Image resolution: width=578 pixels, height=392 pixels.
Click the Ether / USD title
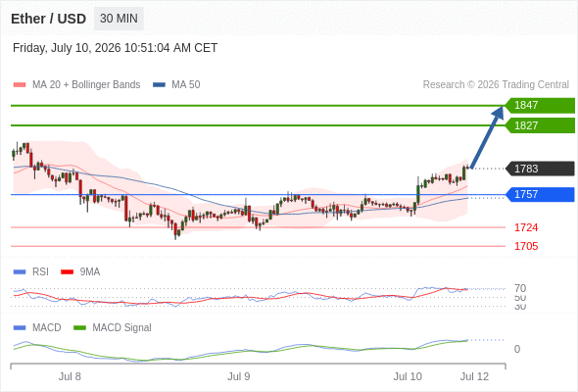49,19
